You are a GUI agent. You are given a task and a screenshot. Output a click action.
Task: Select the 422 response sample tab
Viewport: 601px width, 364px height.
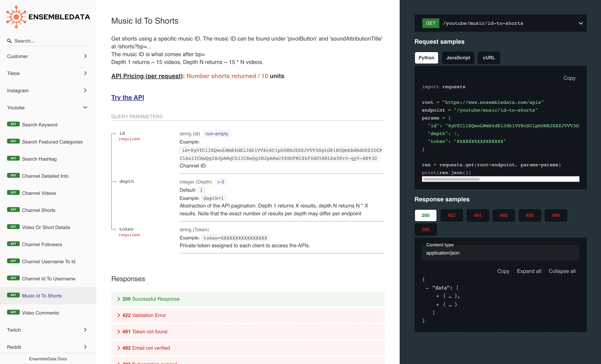coord(451,215)
